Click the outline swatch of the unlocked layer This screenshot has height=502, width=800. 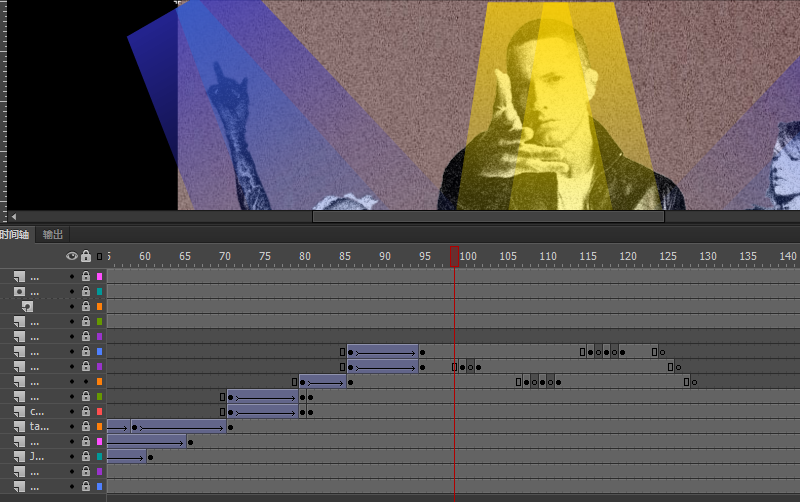[99, 382]
